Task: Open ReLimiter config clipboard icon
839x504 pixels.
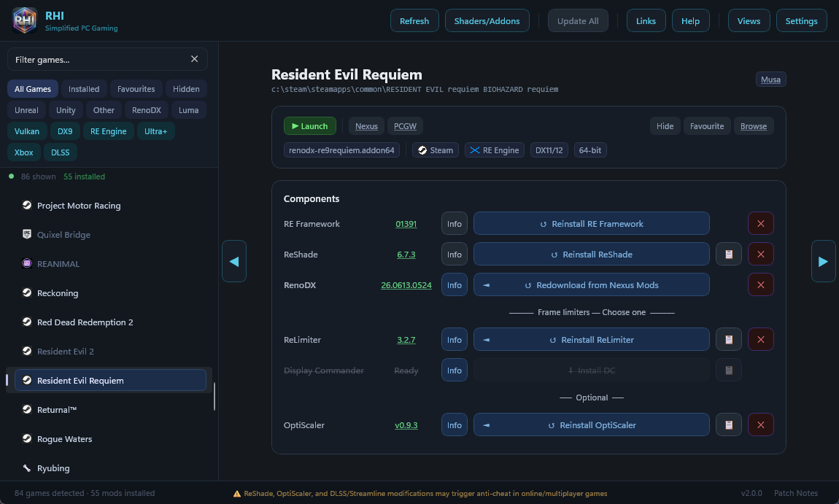Action: (x=729, y=339)
